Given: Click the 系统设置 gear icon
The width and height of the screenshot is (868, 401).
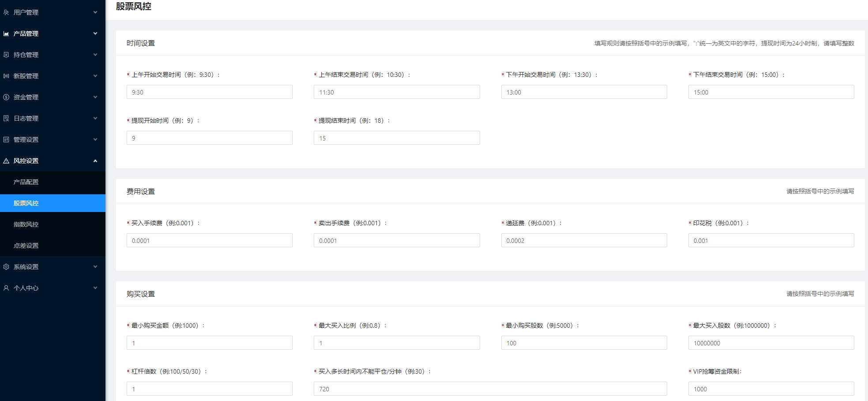Looking at the screenshot, I should 6,267.
